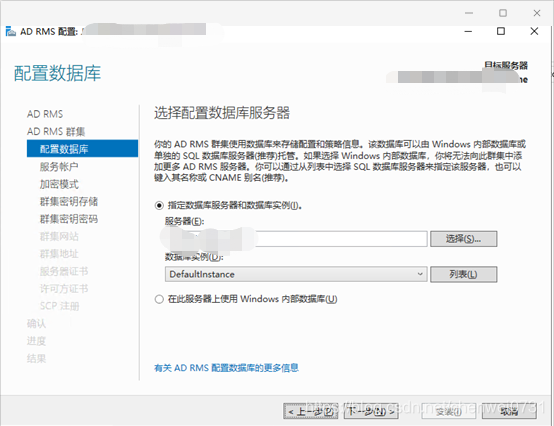Close the AD RMS configuration window
The image size is (554, 426).
pos(534,31)
